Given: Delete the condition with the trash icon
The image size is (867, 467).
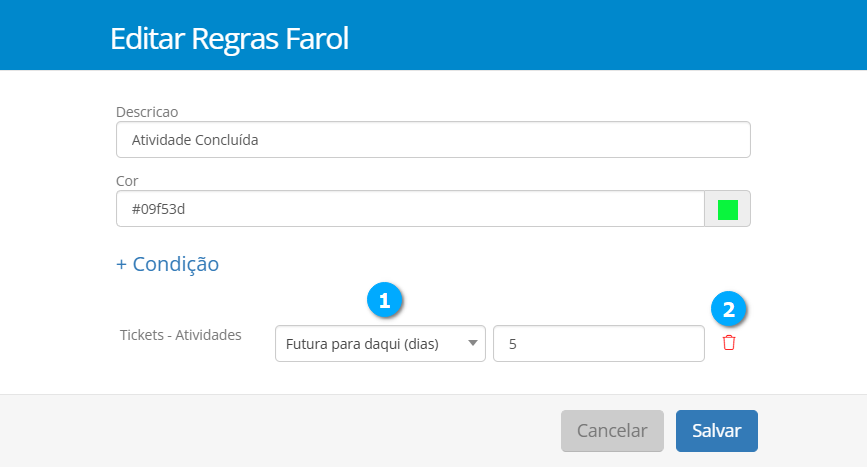Looking at the screenshot, I should (729, 343).
